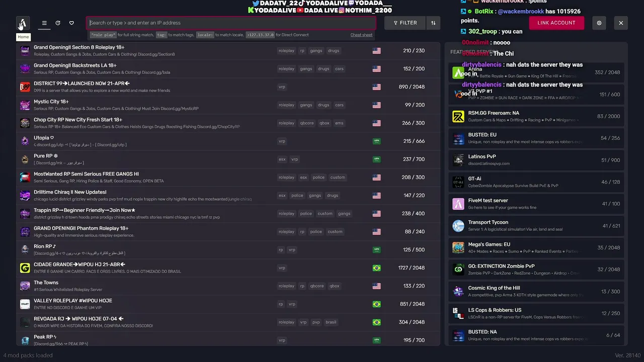Select RSM.GG Freeroam featured server icon
Viewport: 644px width, 362px height.
[x=458, y=117]
